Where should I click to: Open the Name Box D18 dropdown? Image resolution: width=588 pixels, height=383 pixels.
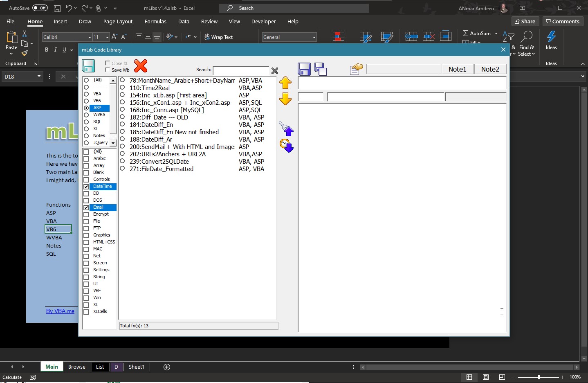39,77
